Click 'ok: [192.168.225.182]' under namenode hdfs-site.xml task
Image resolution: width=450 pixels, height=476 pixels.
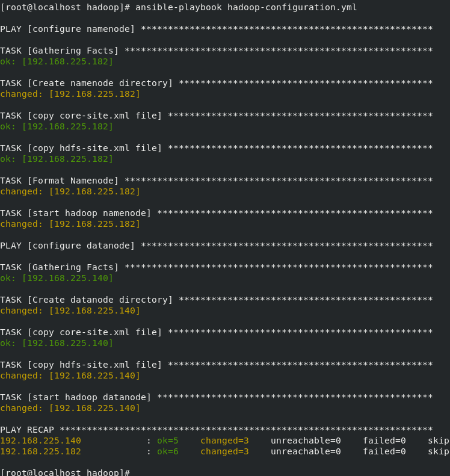pos(57,159)
